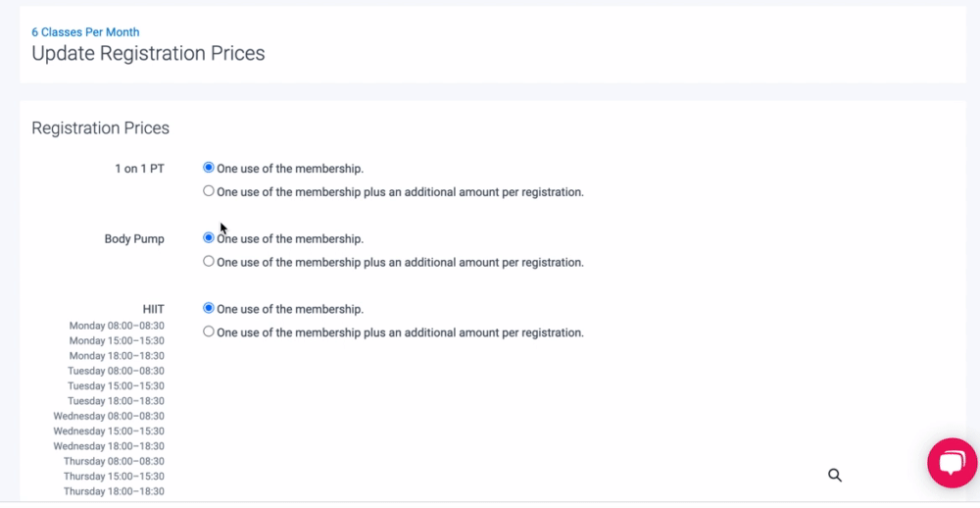
Task: Choose additional amount option for 1 on 1 PT
Action: coord(209,191)
